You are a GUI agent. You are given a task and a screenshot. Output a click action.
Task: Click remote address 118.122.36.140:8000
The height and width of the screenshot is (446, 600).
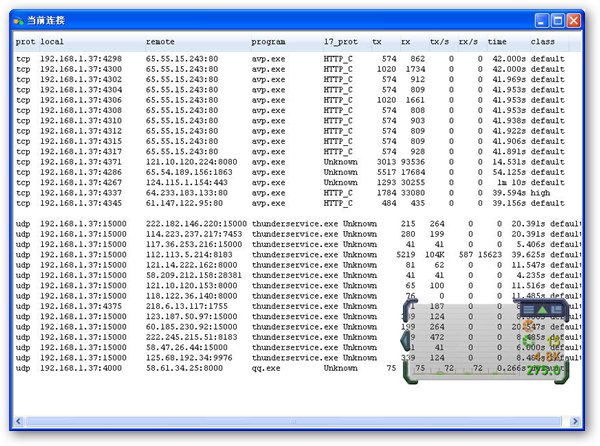[x=191, y=296]
